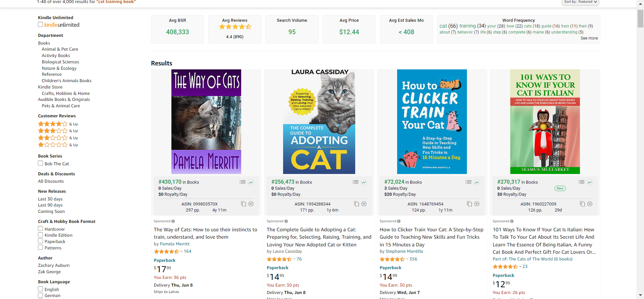The image size is (644, 299).
Task: Tick the Hardcover format checkbox
Action: pos(41,229)
